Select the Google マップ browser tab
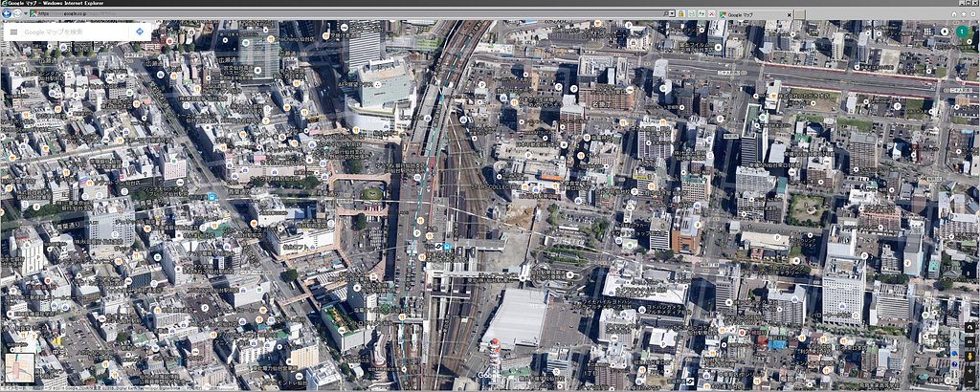Image resolution: width=980 pixels, height=392 pixels. point(754,14)
